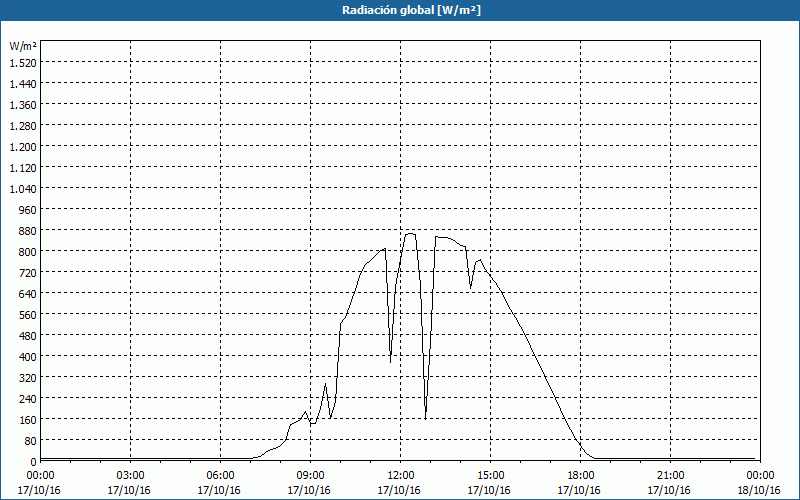This screenshot has height=500, width=800.
Task: Click the date label under 12:00
Action: point(399,490)
